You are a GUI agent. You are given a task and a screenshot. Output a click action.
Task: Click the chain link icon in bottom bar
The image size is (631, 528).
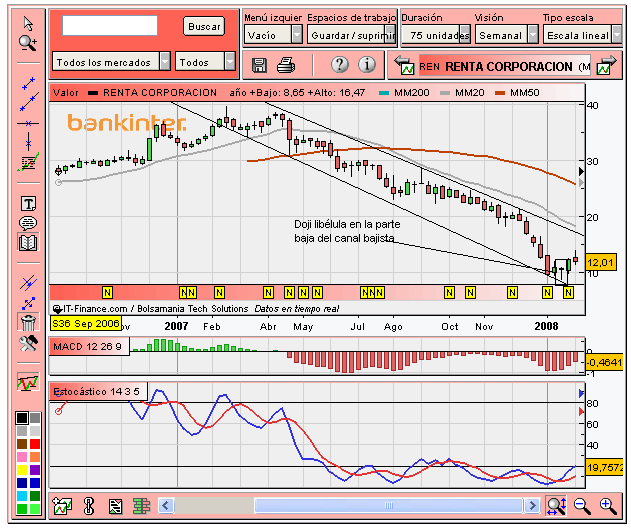[89, 506]
